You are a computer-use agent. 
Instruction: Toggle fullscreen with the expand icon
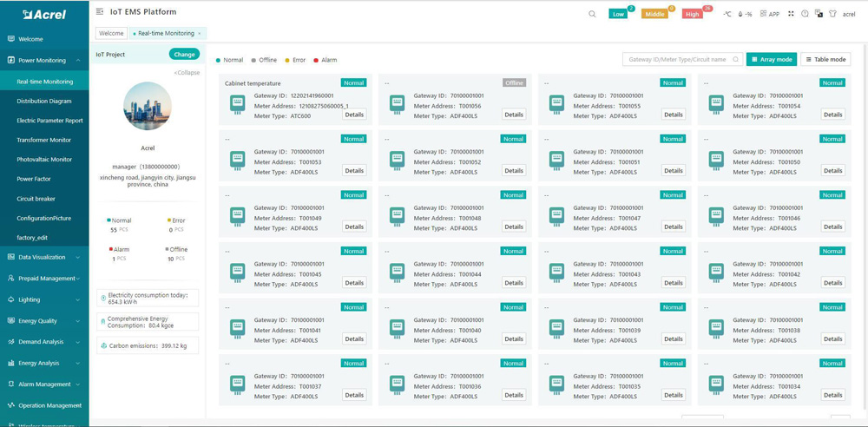coord(791,14)
